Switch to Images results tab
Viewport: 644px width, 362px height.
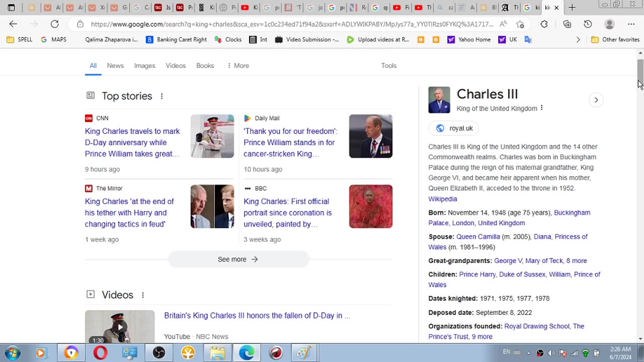[144, 65]
